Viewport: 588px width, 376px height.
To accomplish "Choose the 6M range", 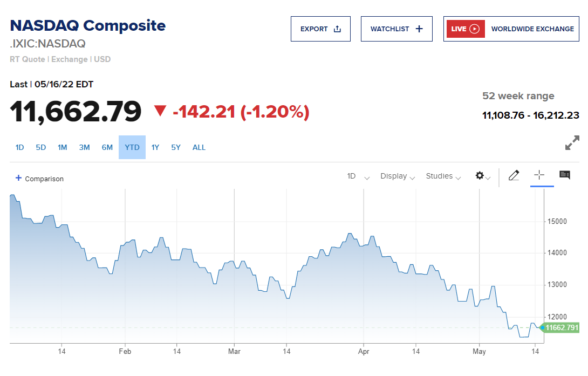I will pos(107,147).
